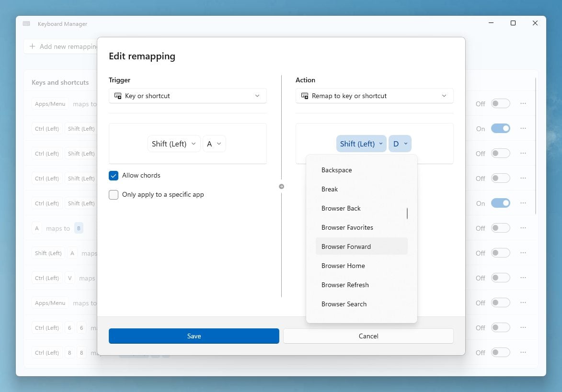
Task: Turn on the topmost Off remapping toggle
Action: point(500,103)
